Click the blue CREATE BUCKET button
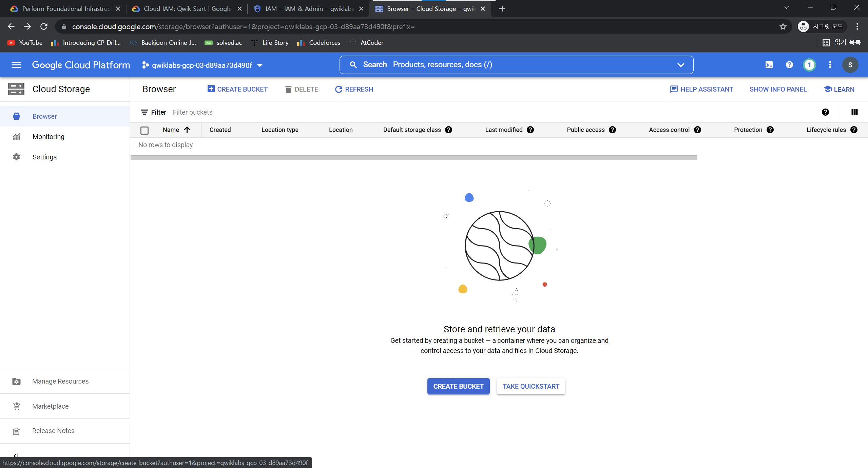 (x=458, y=386)
